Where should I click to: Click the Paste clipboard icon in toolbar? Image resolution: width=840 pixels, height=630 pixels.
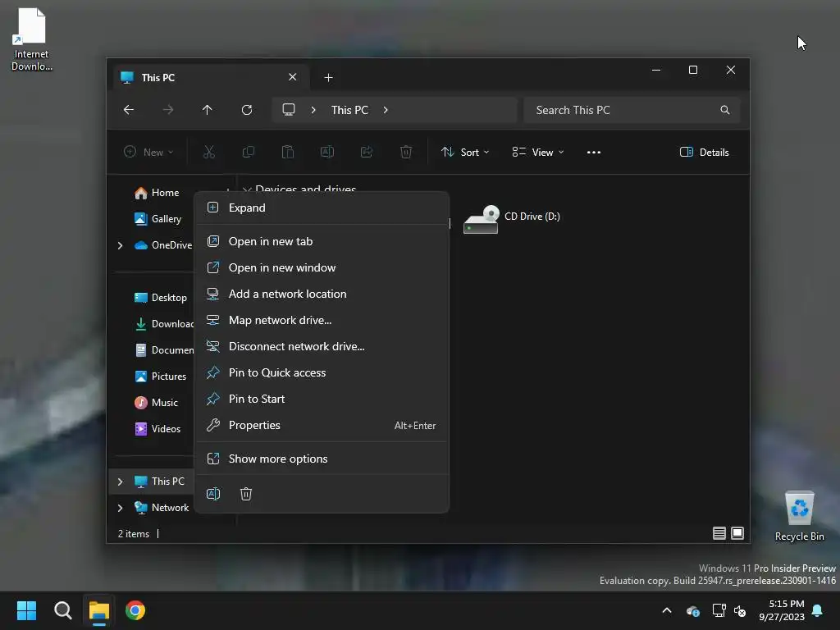[288, 152]
